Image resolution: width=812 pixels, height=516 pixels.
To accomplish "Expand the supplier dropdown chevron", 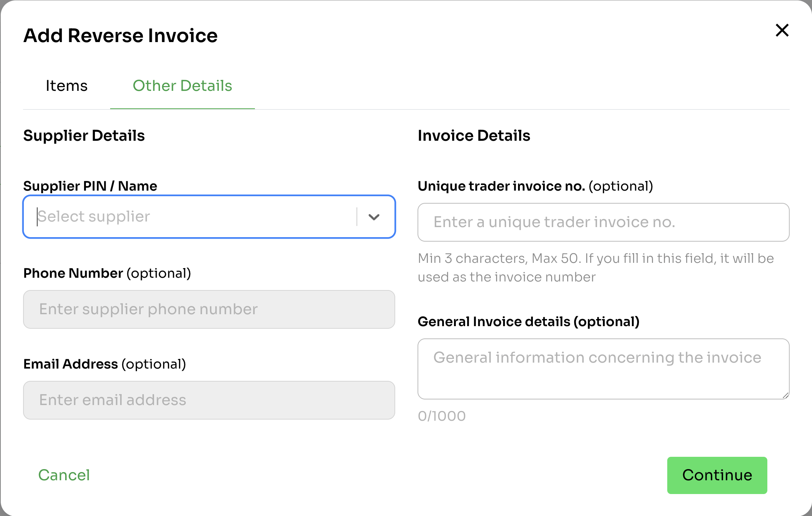I will coord(374,217).
